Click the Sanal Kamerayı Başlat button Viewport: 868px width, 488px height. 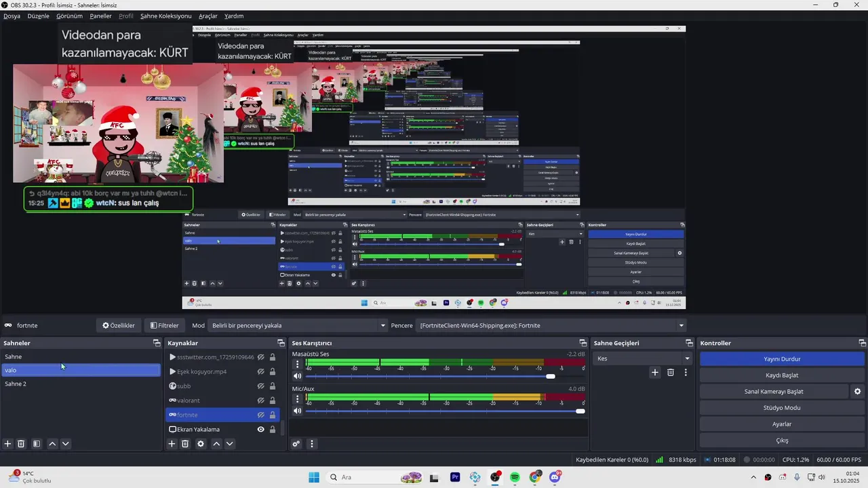pos(774,391)
